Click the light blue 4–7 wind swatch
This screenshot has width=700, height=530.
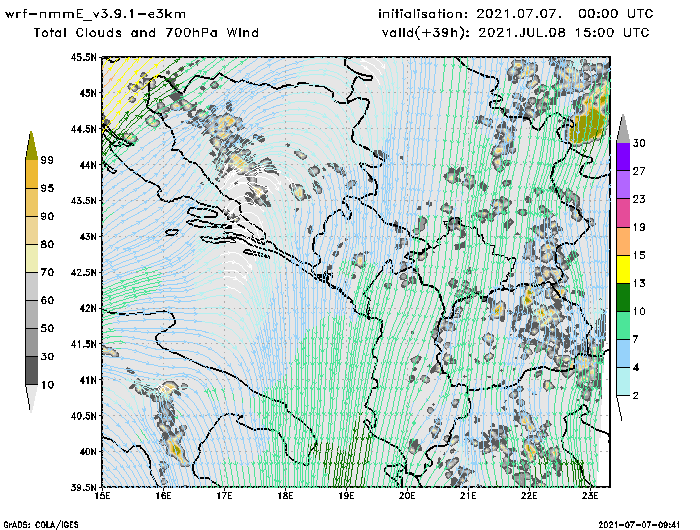623,354
